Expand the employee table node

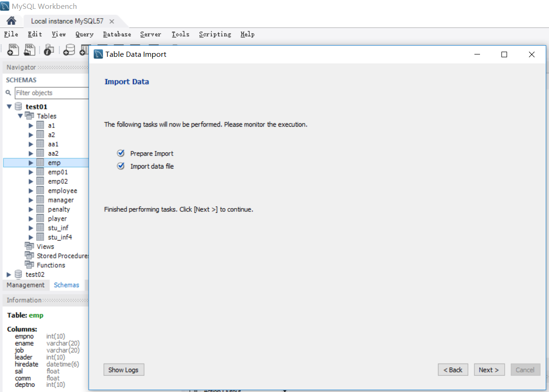31,190
